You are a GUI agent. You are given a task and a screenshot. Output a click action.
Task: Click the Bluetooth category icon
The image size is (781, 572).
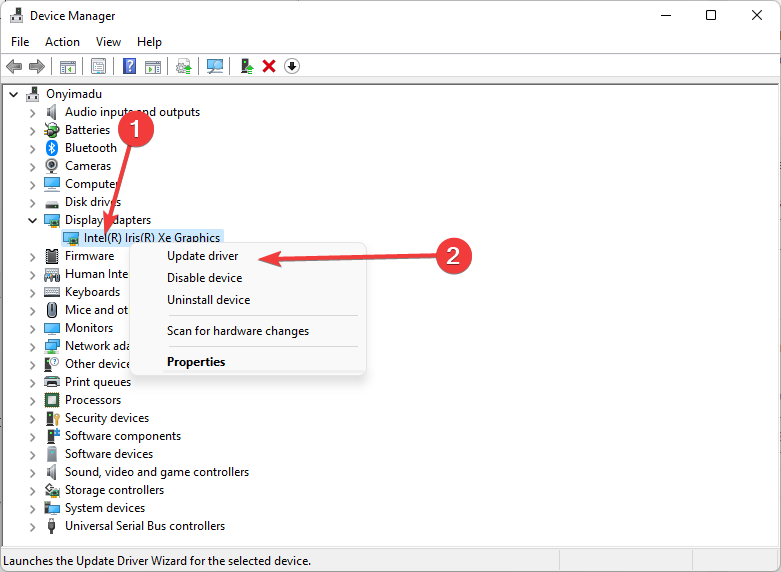click(x=52, y=148)
